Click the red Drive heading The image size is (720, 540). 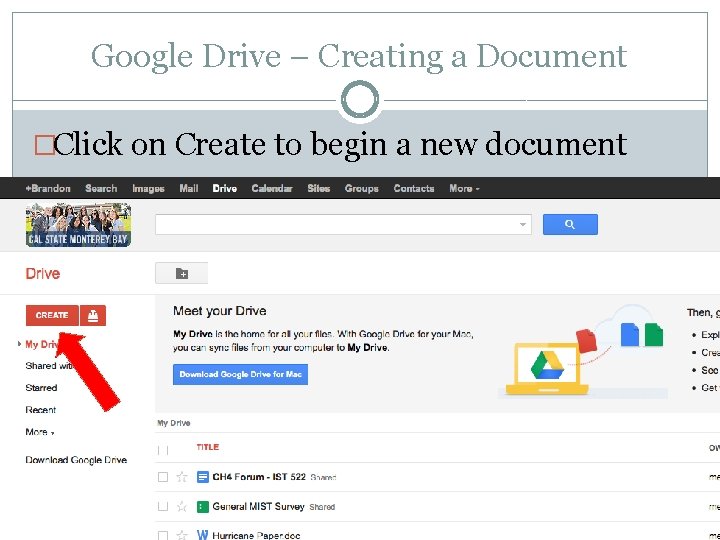(43, 274)
